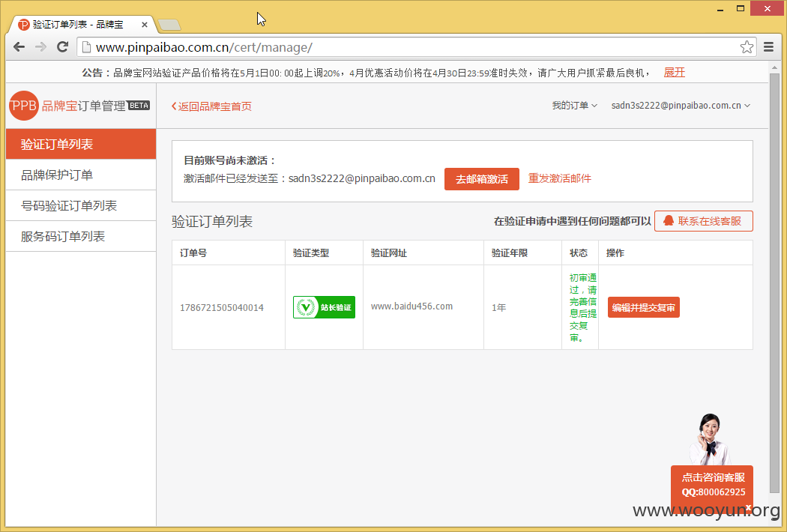Click the BETA label
Viewport: 787px width, 532px height.
[x=139, y=106]
